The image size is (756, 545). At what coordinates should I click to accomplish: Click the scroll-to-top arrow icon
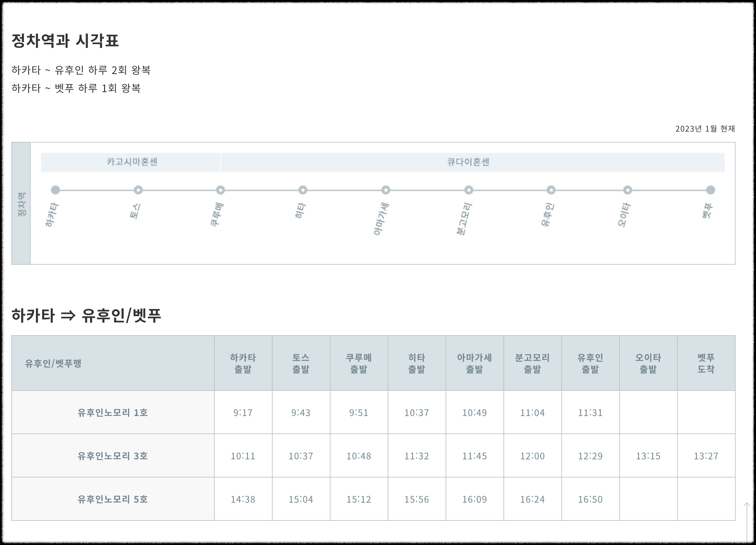point(747,521)
